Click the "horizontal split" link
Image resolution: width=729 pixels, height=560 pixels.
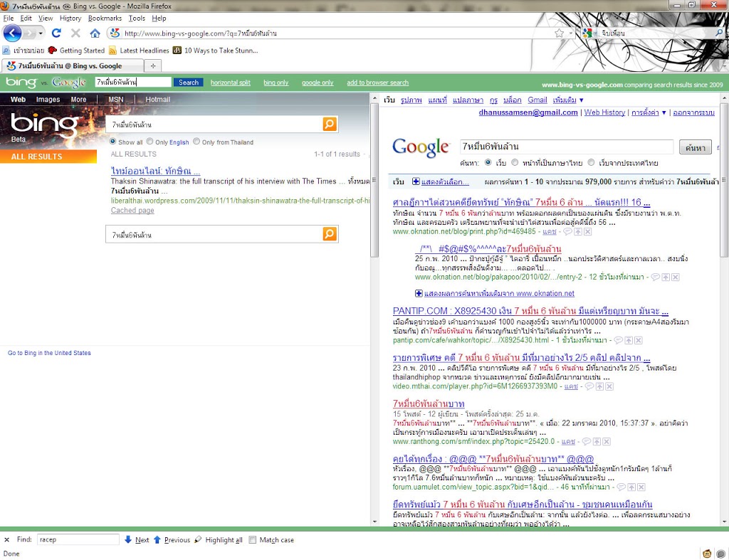[230, 83]
